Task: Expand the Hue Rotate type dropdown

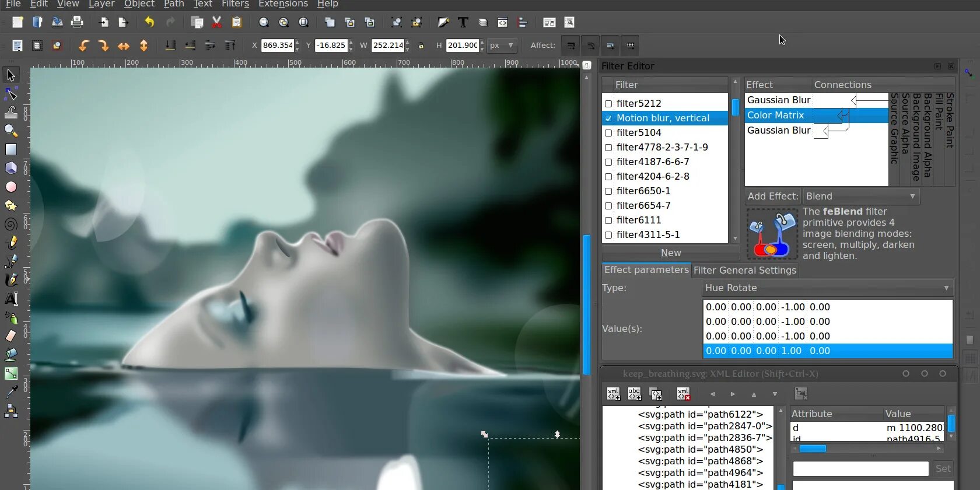Action: pyautogui.click(x=827, y=288)
